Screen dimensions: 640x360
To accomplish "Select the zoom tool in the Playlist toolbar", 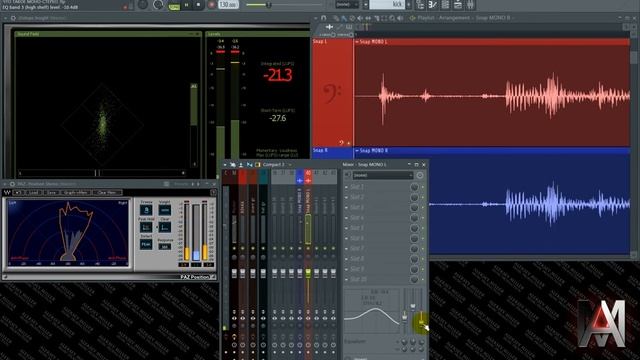I will (x=392, y=18).
